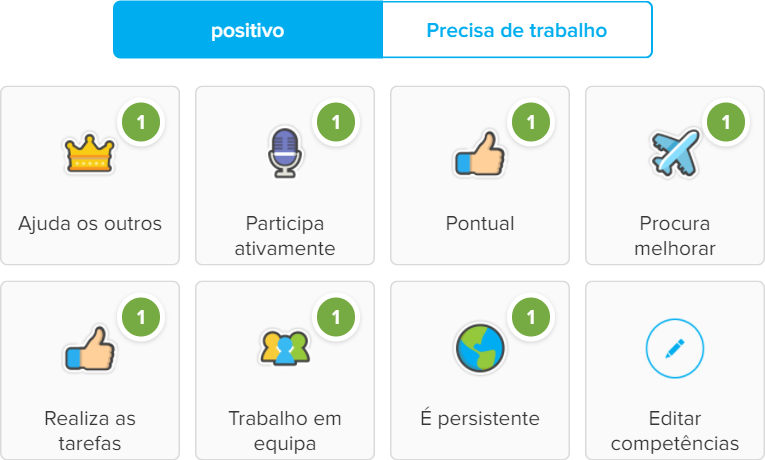Click the Pontual label text
Viewport: 765px width, 460px height.
click(x=480, y=223)
